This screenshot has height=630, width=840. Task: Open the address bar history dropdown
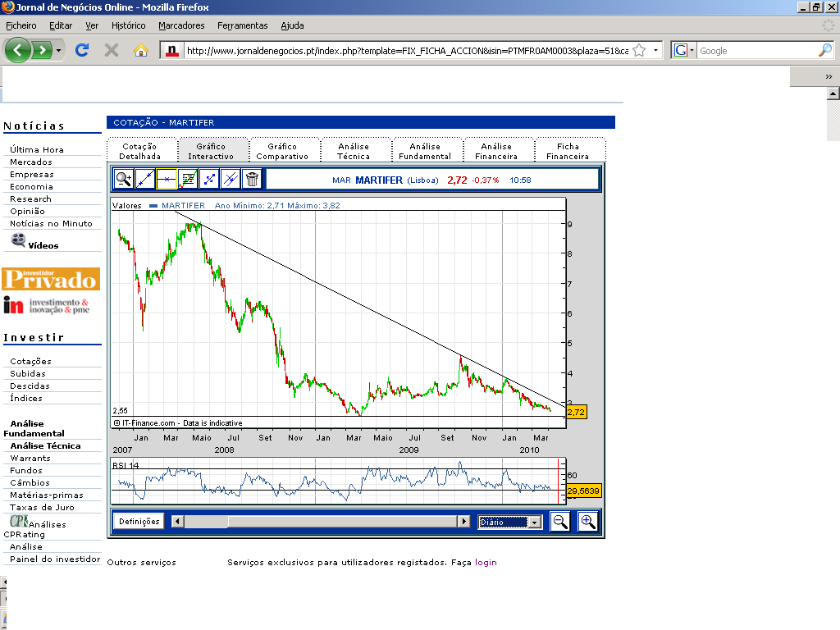[x=655, y=50]
